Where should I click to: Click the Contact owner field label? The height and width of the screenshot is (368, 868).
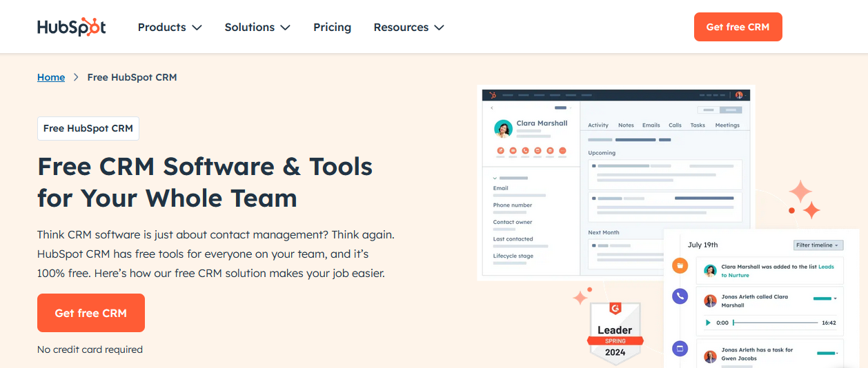pyautogui.click(x=513, y=222)
